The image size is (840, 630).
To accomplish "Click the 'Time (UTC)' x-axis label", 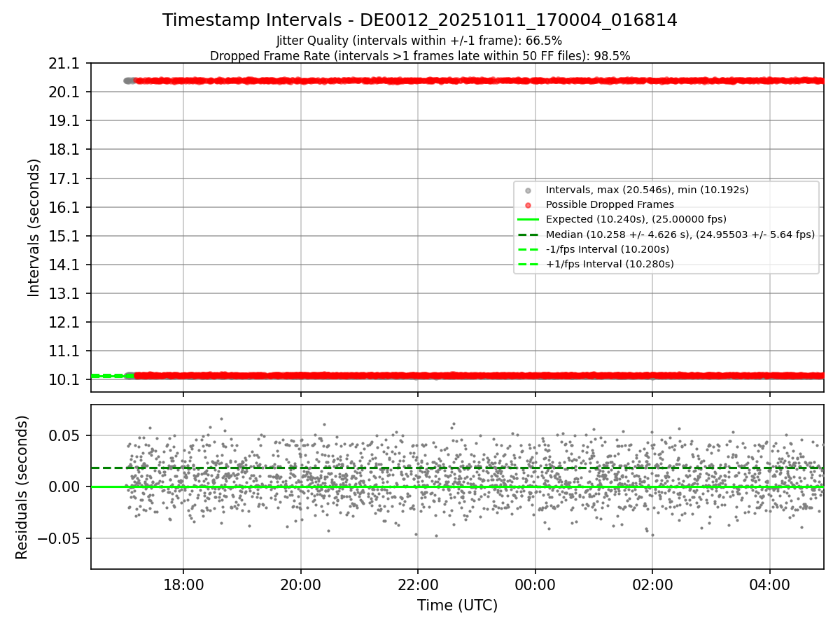I will (457, 605).
